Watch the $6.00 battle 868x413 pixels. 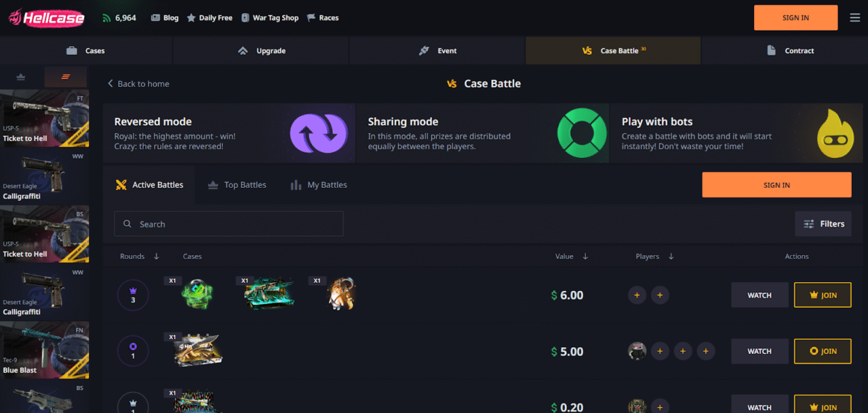[x=759, y=295]
